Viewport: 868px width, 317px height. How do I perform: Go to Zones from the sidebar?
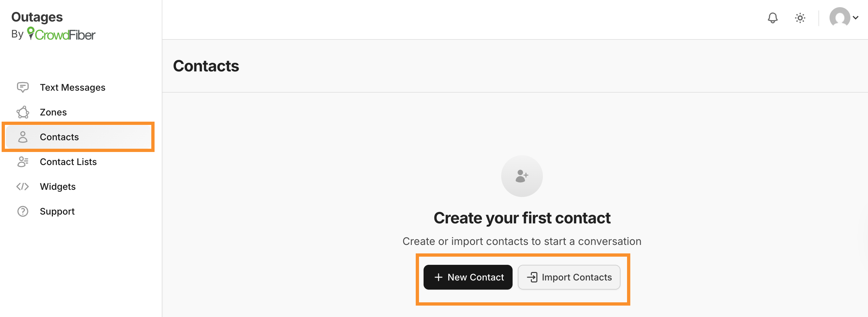click(53, 112)
